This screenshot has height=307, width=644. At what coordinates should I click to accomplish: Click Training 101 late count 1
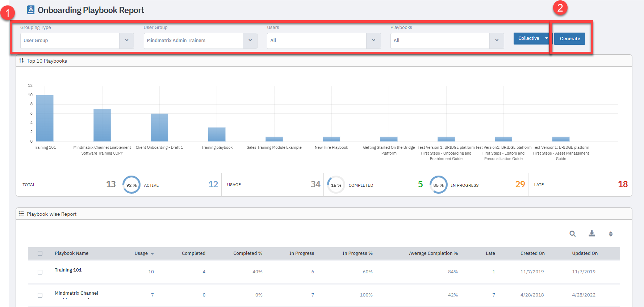pyautogui.click(x=494, y=272)
